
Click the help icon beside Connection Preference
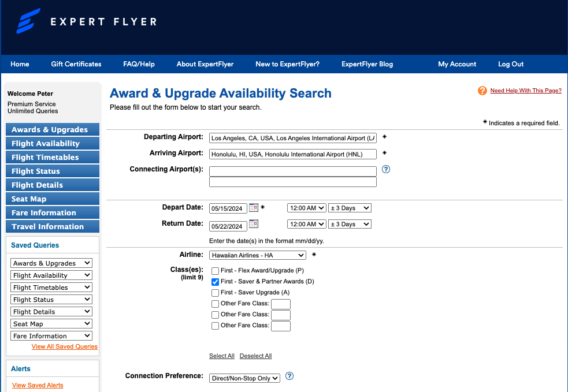(x=289, y=376)
